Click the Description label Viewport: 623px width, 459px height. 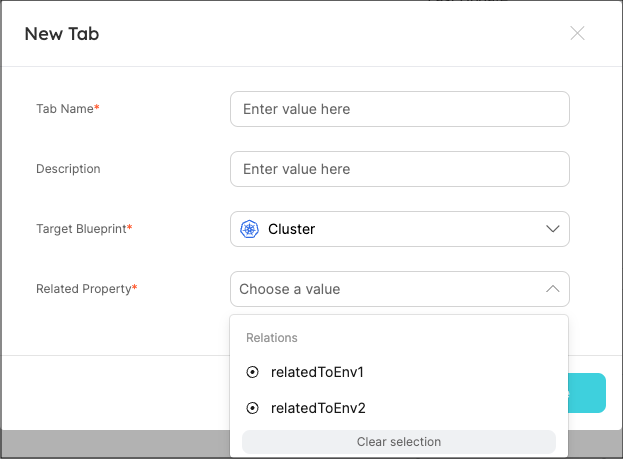click(x=68, y=169)
